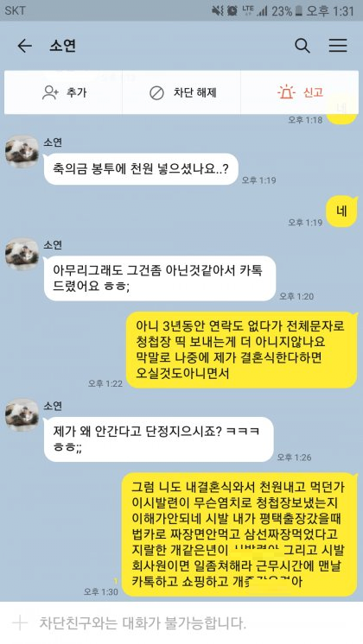Viewport: 363px width, 644px height.
Task: Tap the back arrow icon
Action: pos(25,46)
